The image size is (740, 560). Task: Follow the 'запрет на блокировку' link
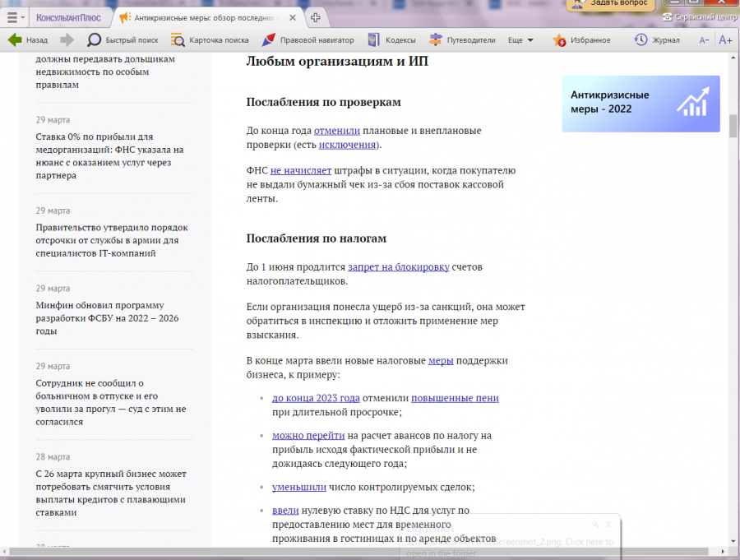click(x=399, y=267)
